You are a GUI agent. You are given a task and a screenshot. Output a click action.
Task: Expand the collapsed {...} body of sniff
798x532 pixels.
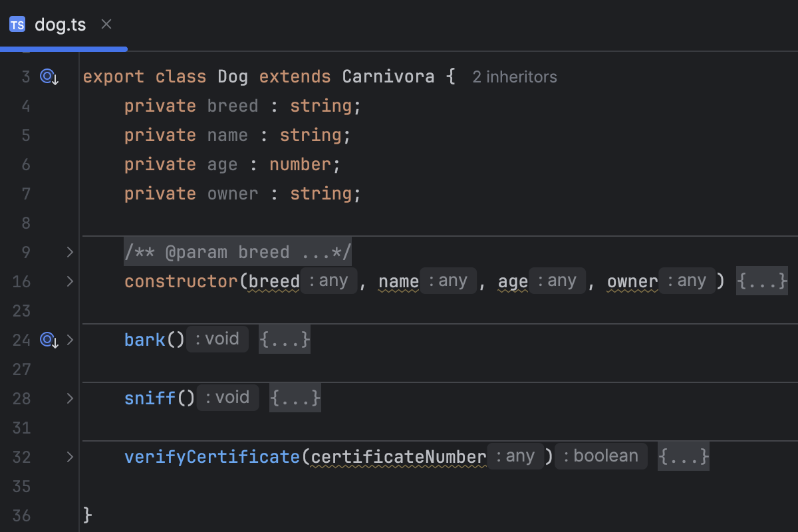point(295,398)
